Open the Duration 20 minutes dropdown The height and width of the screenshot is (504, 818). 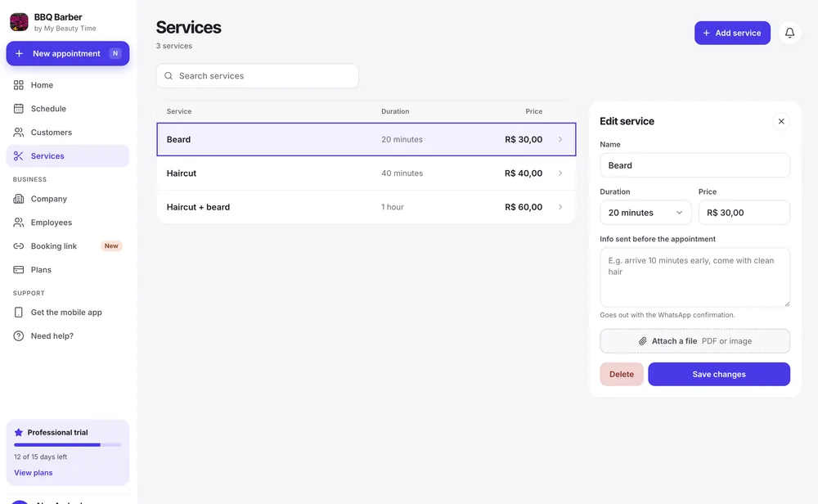click(645, 213)
